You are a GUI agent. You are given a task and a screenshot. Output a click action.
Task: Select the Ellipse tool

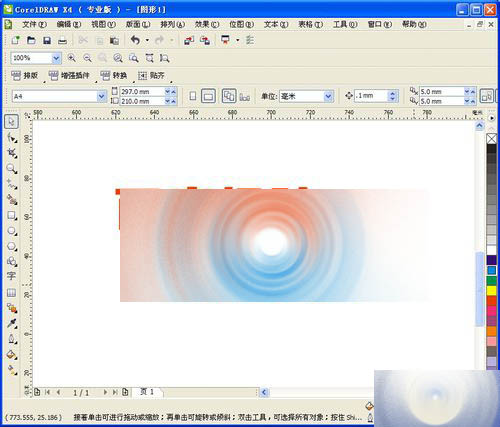(12, 231)
